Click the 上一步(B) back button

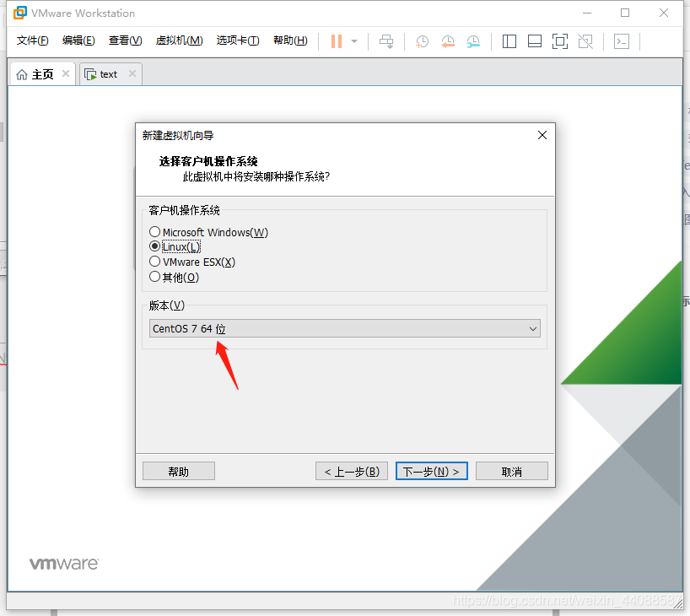point(352,471)
